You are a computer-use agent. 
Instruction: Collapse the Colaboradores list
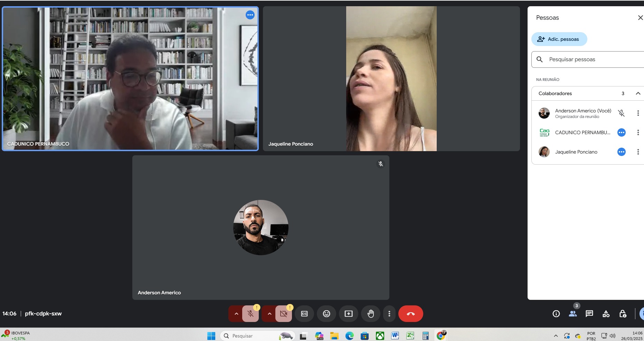point(638,93)
